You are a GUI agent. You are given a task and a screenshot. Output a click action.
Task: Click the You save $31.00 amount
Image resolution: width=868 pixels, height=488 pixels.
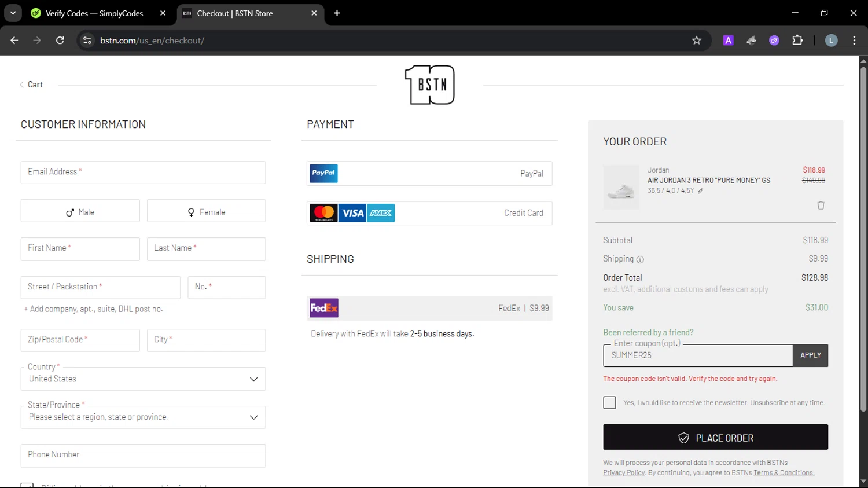tap(816, 308)
